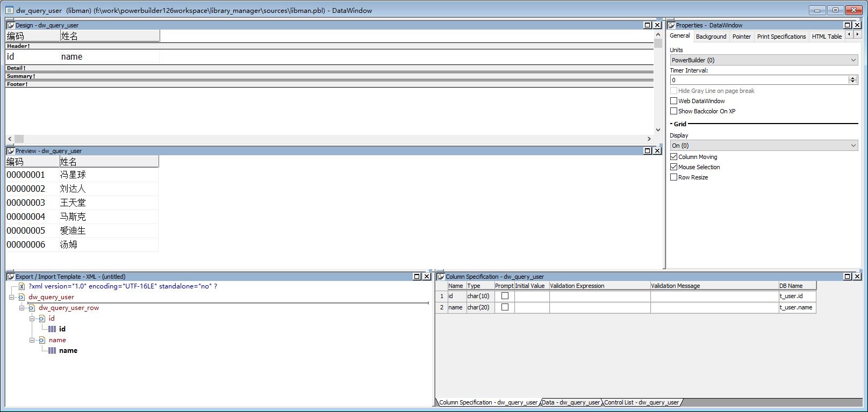Select the General properties tab
Screen dimensions: 868x412
[x=680, y=35]
